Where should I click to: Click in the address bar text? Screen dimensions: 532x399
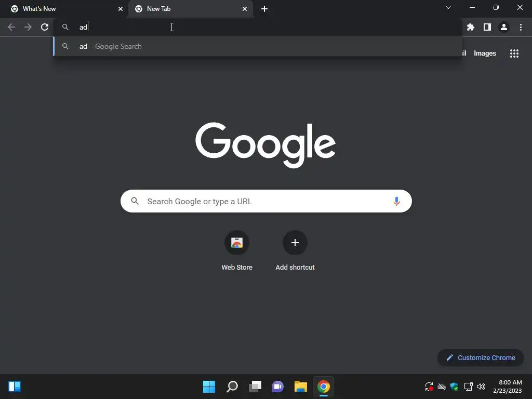pos(258,27)
